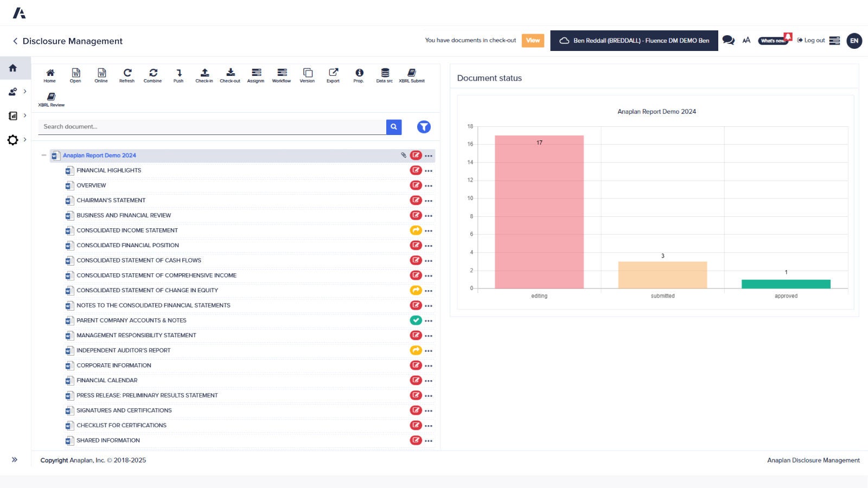Screen dimensions: 868x488
Task: Click the XBRL Submit icon
Action: pos(411,75)
